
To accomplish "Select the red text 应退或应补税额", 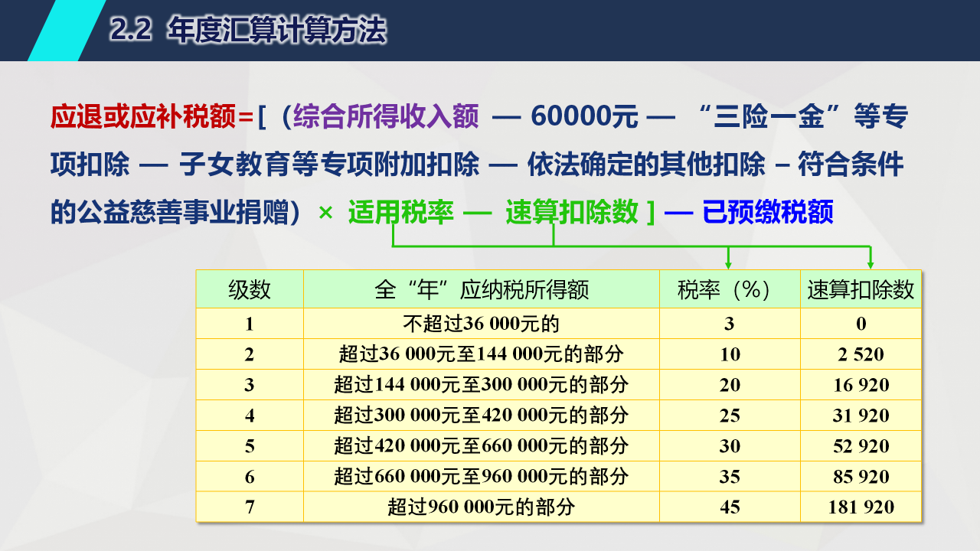I will point(144,117).
